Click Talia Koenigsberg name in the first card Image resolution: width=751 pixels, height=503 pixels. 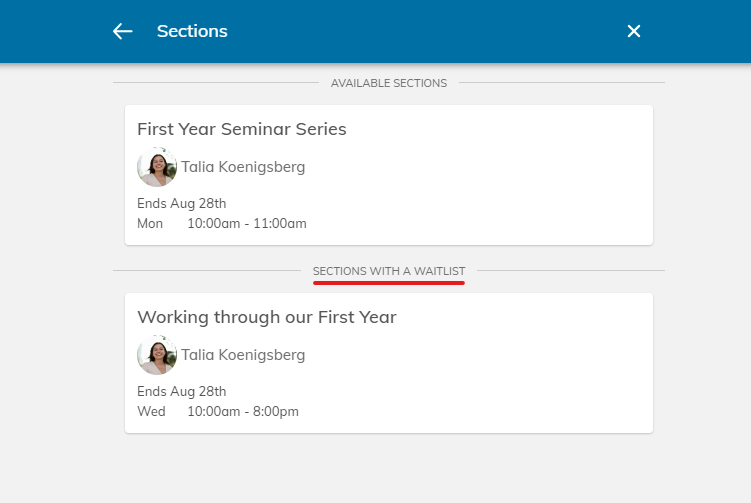pyautogui.click(x=243, y=167)
